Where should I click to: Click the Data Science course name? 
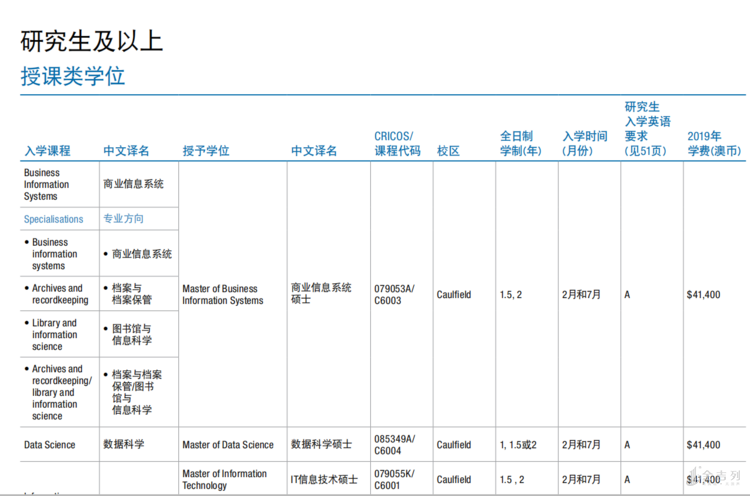(49, 445)
